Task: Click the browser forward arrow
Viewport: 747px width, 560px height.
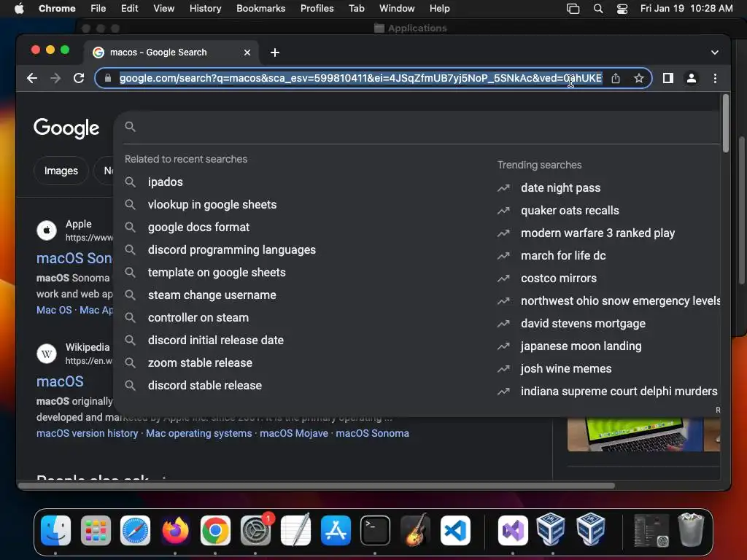Action: 55,78
